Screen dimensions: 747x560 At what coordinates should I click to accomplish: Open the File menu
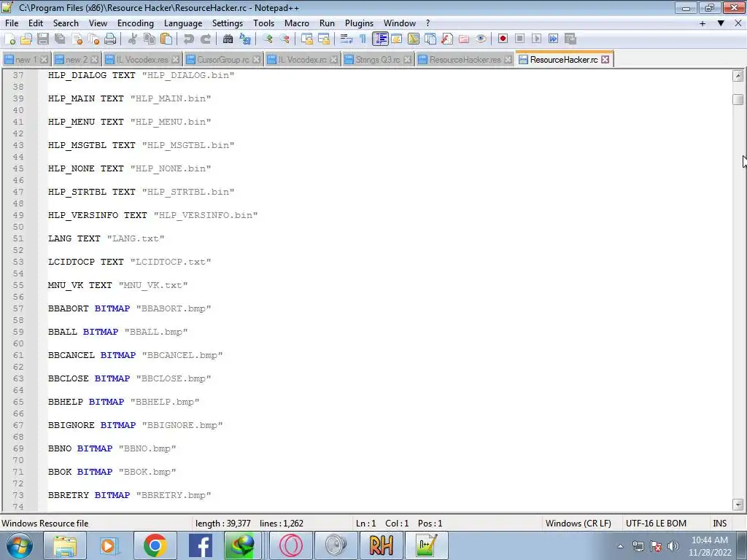12,23
